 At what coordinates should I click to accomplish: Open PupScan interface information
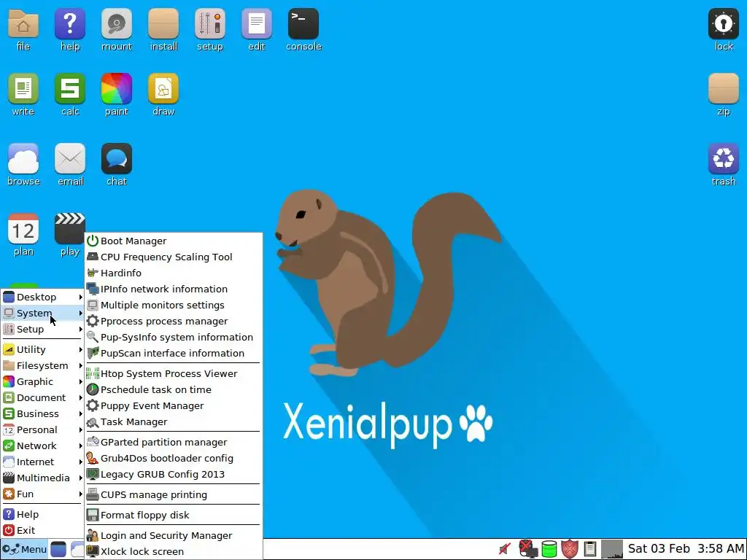coord(174,354)
